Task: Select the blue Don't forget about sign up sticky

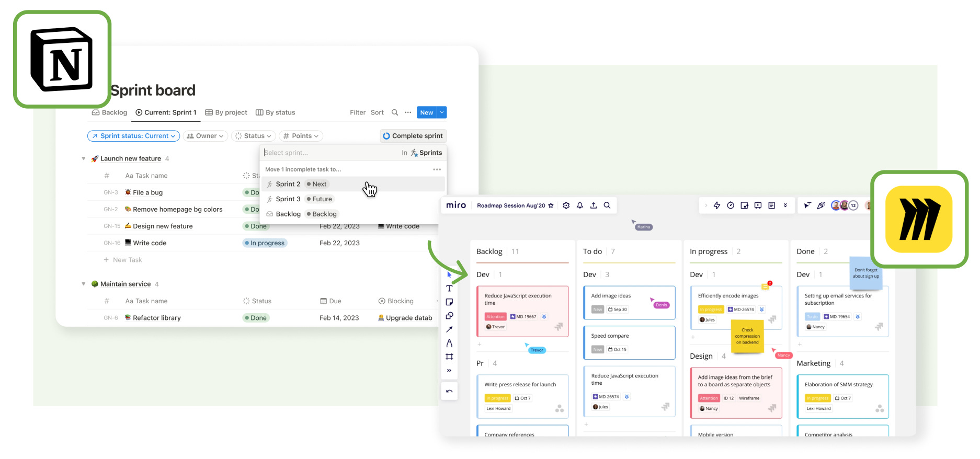Action: point(866,273)
